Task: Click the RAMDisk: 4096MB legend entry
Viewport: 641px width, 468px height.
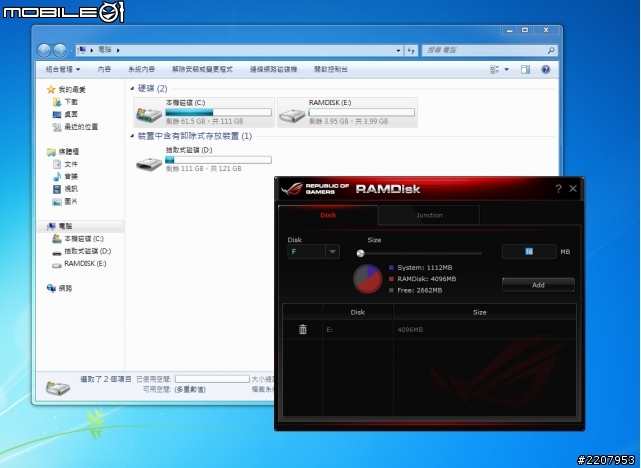Action: tap(422, 279)
